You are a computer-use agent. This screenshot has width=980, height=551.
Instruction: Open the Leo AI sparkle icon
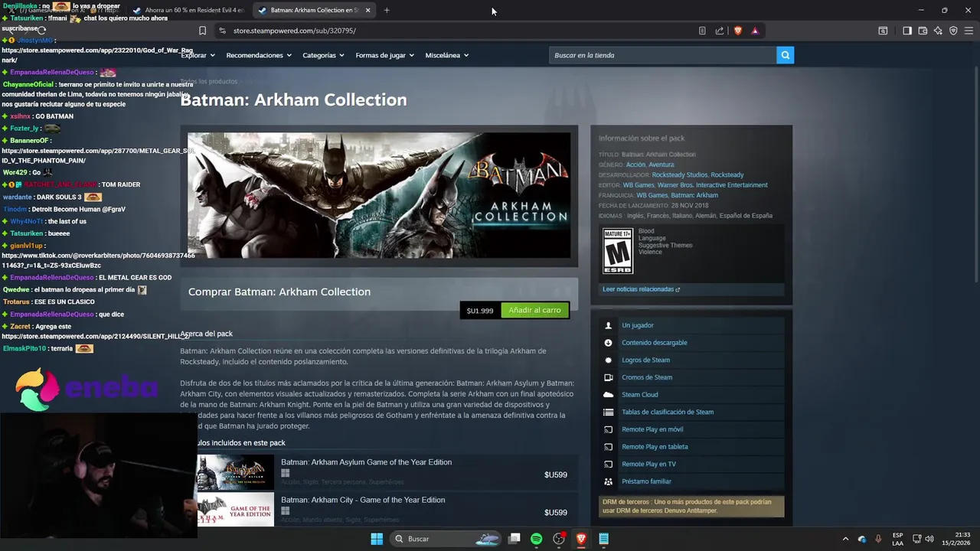pyautogui.click(x=938, y=31)
